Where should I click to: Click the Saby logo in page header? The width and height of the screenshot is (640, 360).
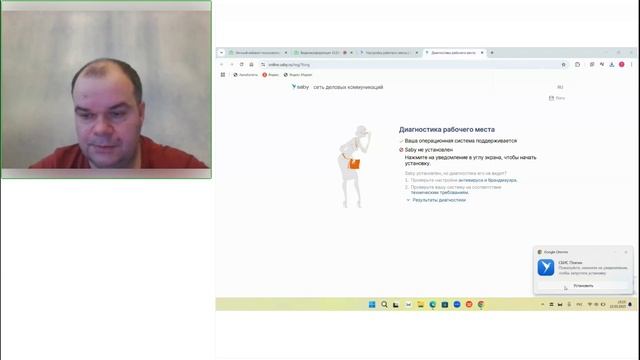300,87
